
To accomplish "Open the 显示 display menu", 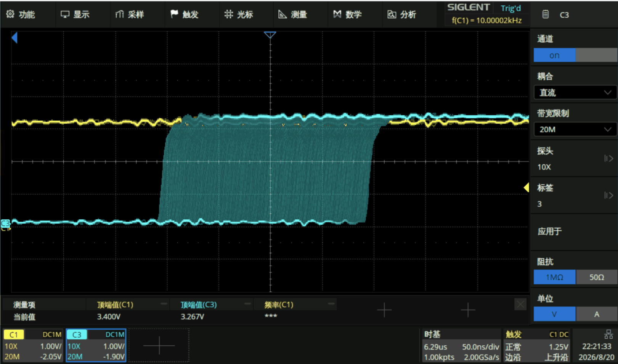I will tap(75, 14).
